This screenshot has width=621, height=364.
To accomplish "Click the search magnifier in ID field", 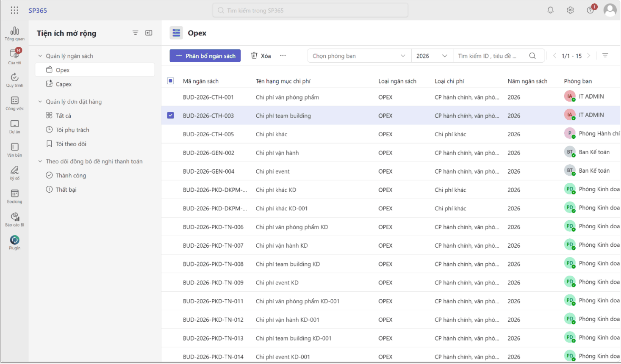I will click(x=532, y=56).
